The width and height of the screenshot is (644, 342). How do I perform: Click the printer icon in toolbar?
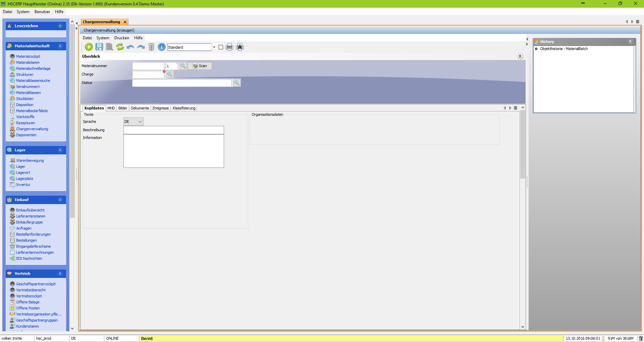[229, 47]
